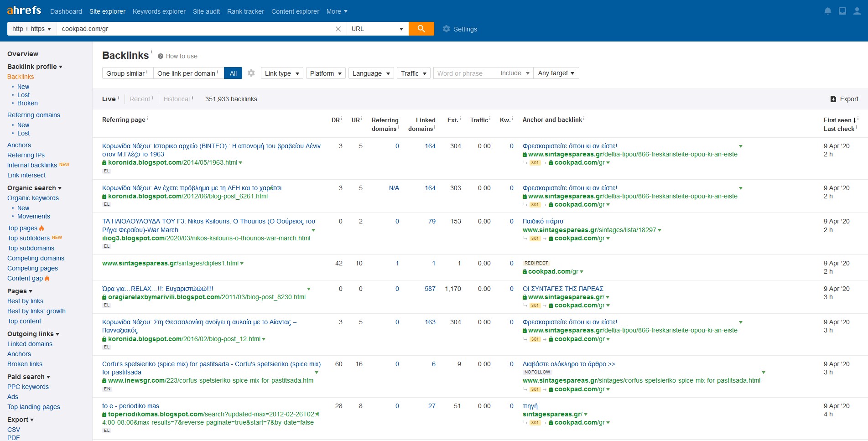868x441 pixels.
Task: Open the Any target dropdown
Action: [556, 73]
